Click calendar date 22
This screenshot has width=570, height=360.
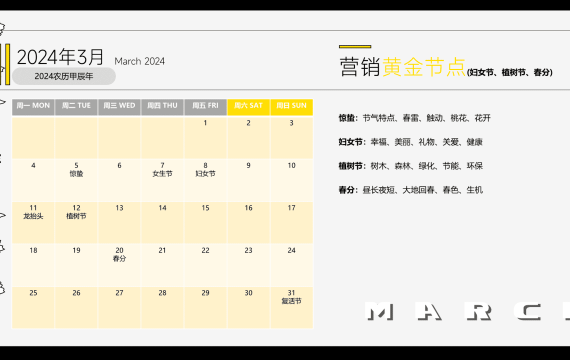[205, 251]
